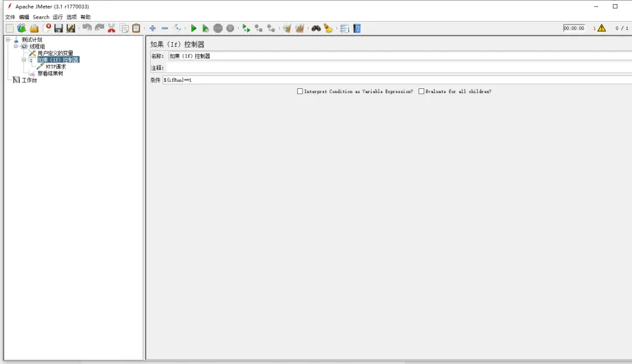
Task: Open the 选项 menu
Action: (72, 17)
